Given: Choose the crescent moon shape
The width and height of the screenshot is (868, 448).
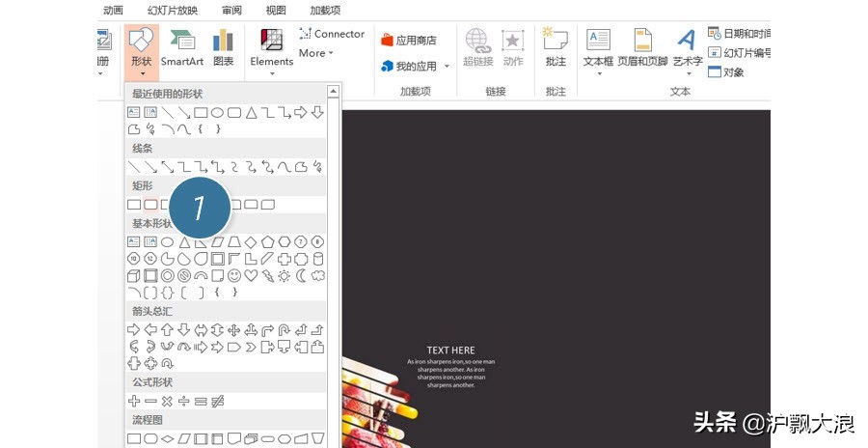Looking at the screenshot, I should [301, 275].
